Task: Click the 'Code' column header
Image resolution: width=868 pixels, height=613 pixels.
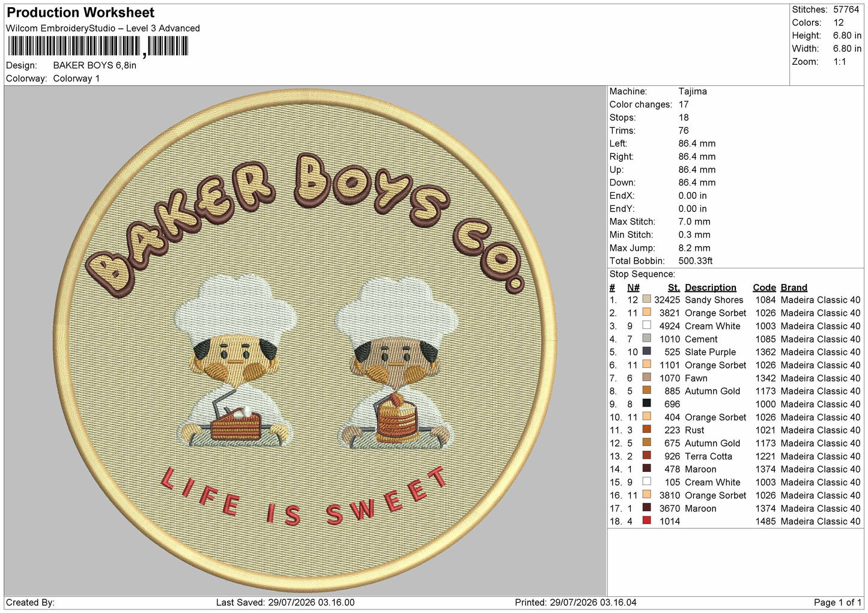Action: pos(764,288)
